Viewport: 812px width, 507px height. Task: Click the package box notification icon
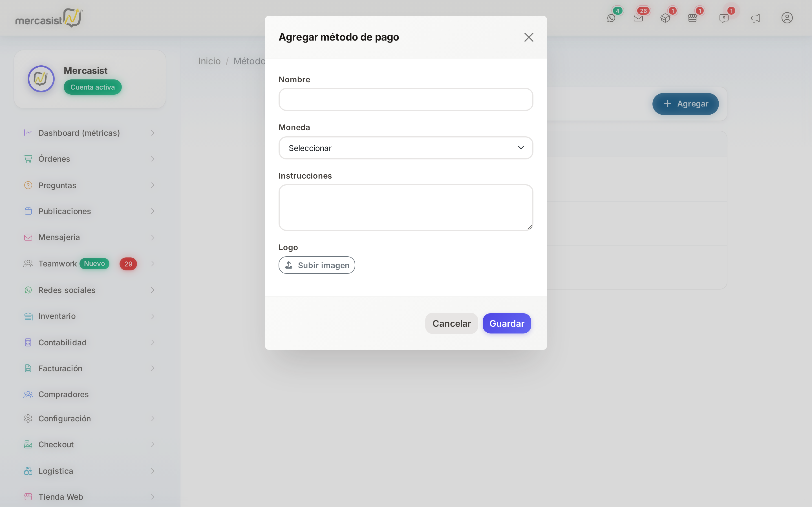665,18
